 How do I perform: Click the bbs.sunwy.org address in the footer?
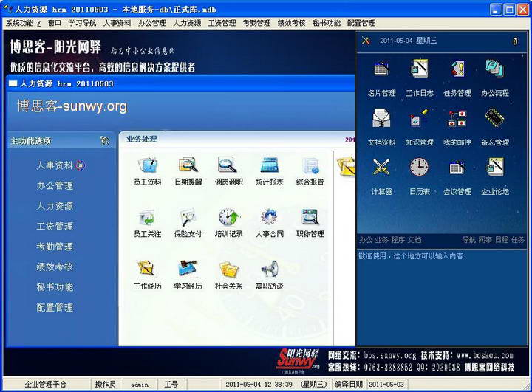390,355
